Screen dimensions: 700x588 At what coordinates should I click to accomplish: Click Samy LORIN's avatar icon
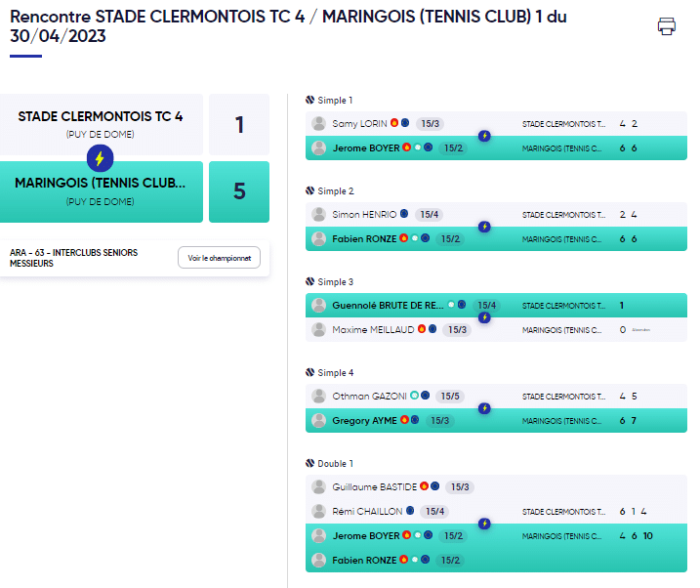[318, 124]
